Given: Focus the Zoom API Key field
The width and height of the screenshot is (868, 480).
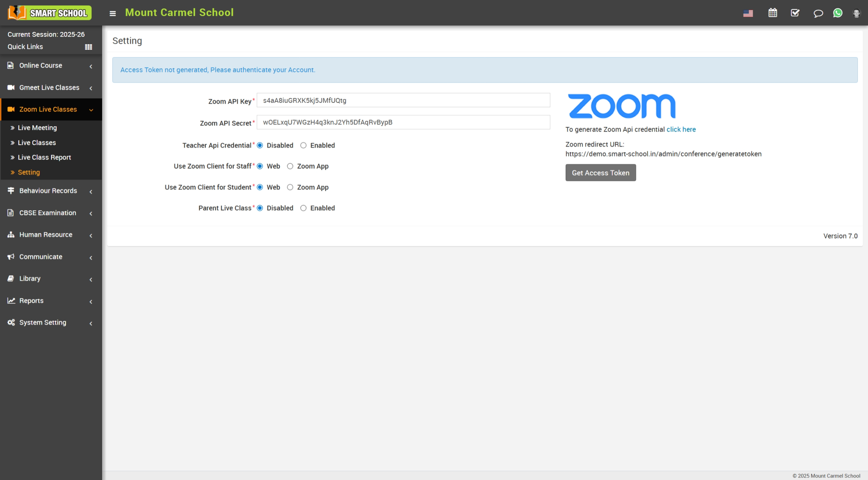Looking at the screenshot, I should coord(403,100).
